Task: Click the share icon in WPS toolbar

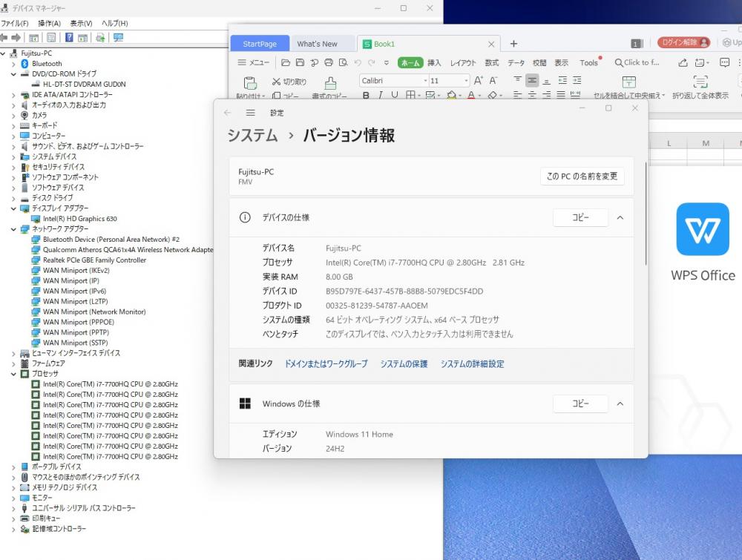Action: pyautogui.click(x=683, y=62)
